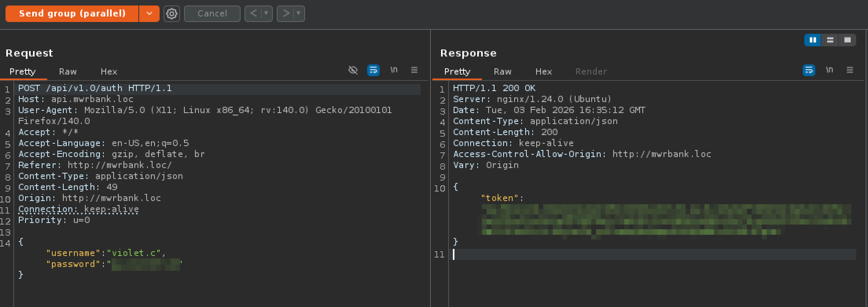Toggle word wrap in the Response viewer
This screenshot has height=307, width=868.
point(809,70)
